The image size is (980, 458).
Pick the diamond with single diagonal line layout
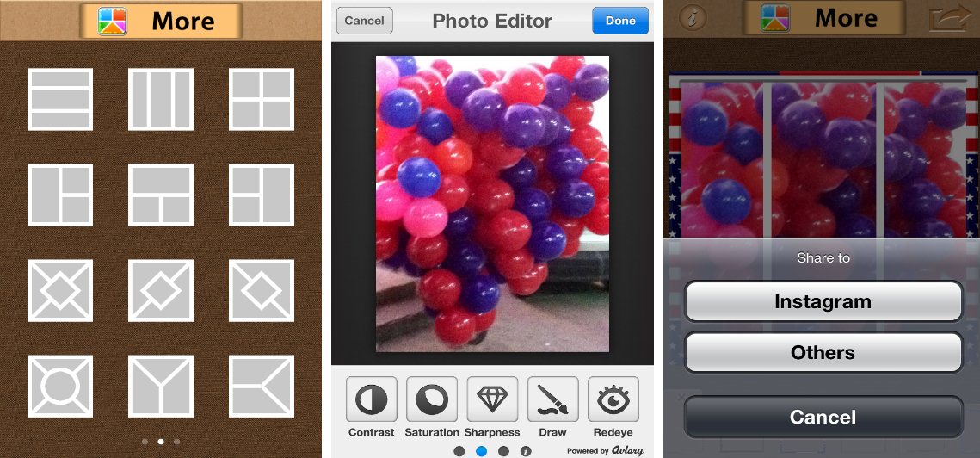click(161, 290)
